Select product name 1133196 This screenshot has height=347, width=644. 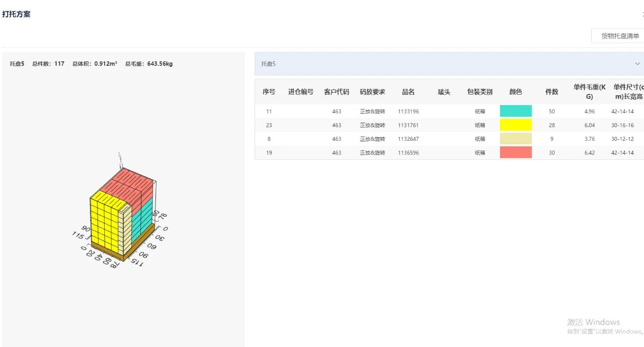409,112
